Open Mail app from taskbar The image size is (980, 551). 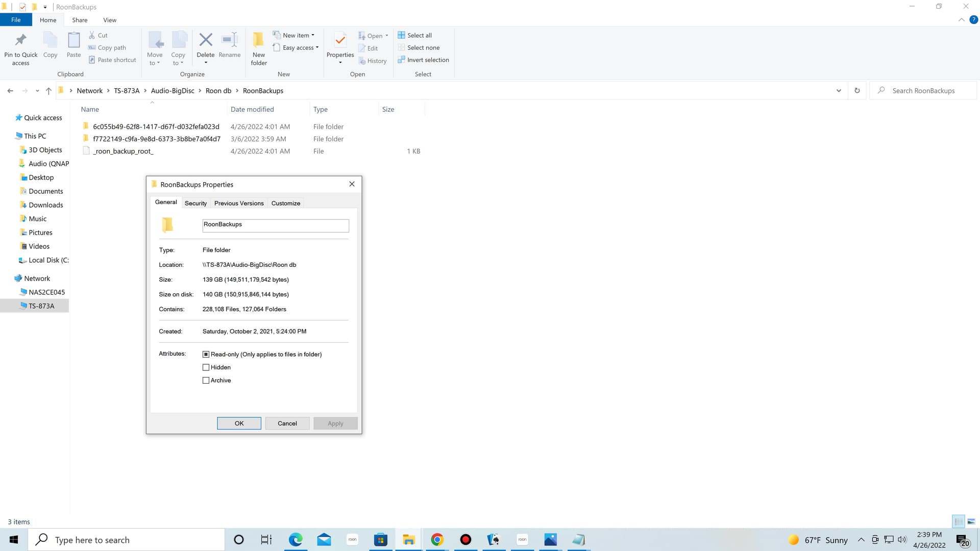point(324,540)
